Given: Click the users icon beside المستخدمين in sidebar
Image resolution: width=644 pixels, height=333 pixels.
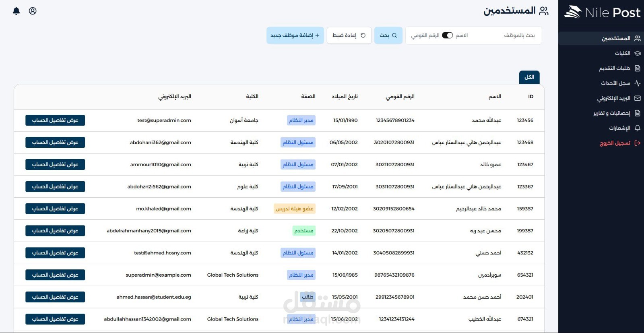Looking at the screenshot, I should point(638,38).
